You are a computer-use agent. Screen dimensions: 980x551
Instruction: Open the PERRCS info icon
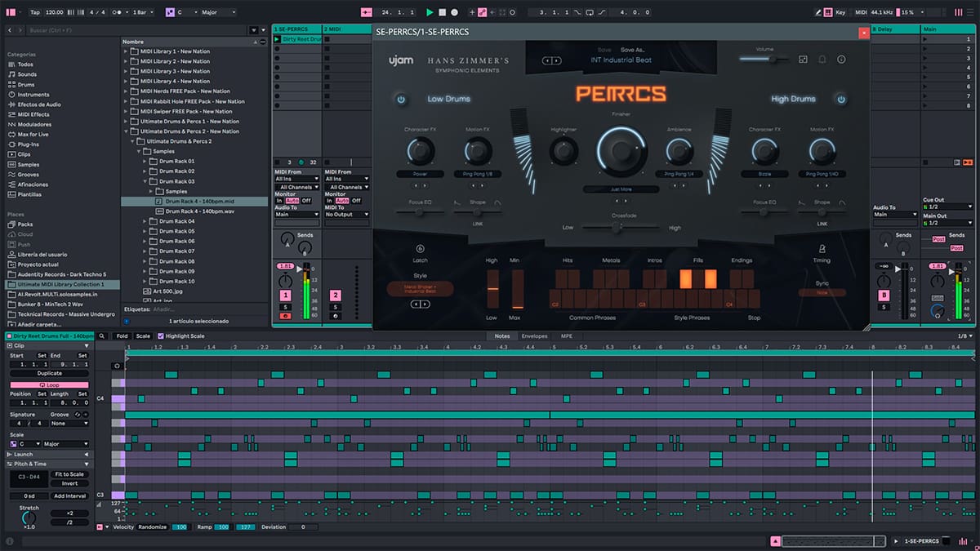(841, 60)
